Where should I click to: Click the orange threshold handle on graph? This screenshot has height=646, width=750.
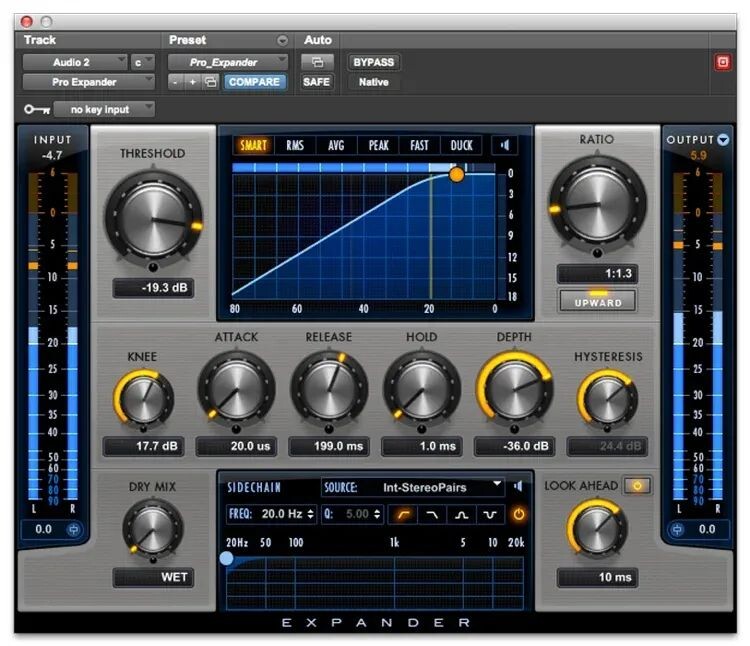click(456, 175)
